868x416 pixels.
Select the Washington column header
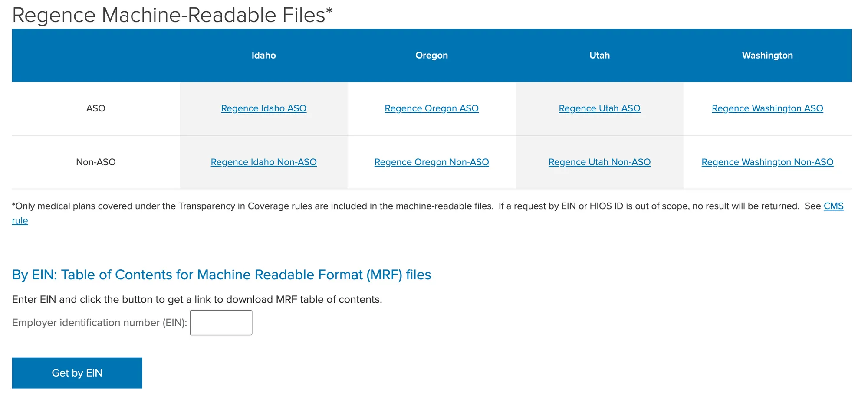[767, 56]
